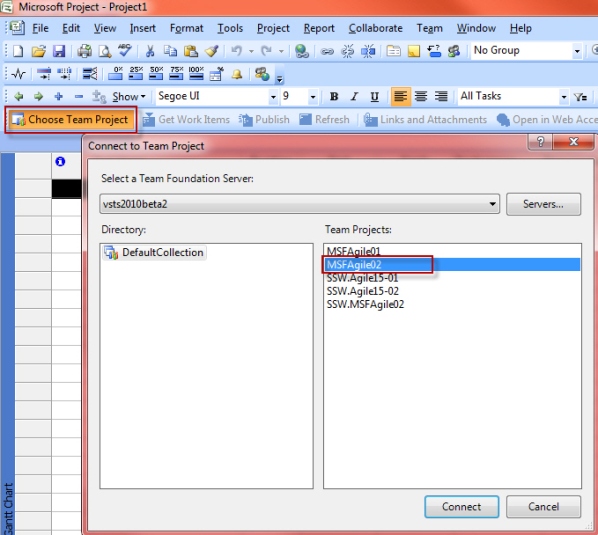Open the font size 9 dropdown
Image resolution: width=598 pixels, height=535 pixels.
(313, 97)
